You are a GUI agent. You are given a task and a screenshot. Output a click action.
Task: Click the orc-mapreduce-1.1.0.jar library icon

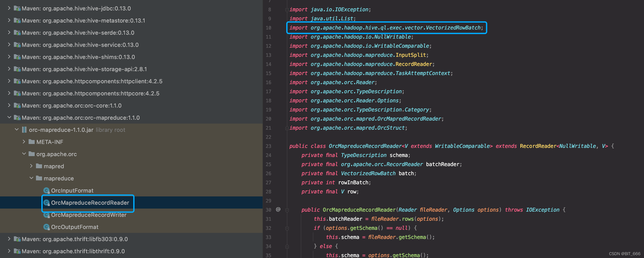24,130
